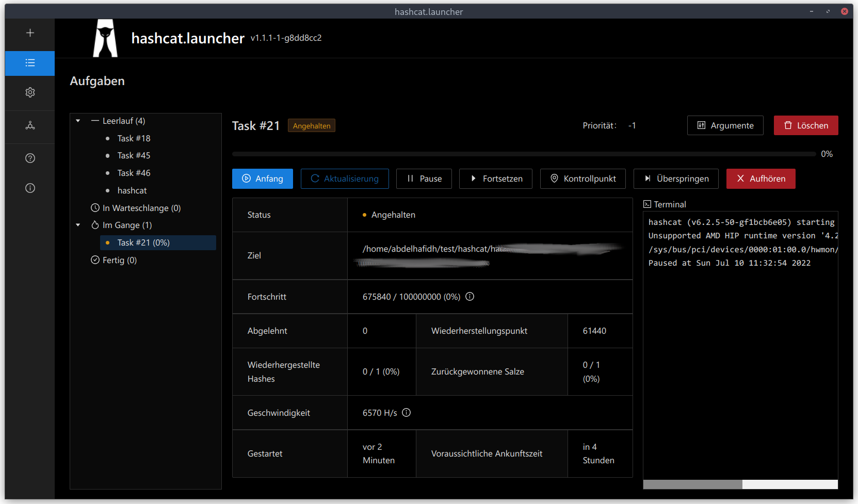Click the flame icon of Im Gange
858x504 pixels.
(95, 225)
